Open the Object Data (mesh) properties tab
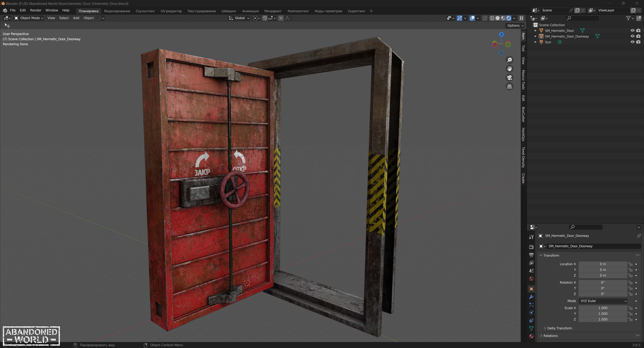644x348 pixels. [x=531, y=328]
